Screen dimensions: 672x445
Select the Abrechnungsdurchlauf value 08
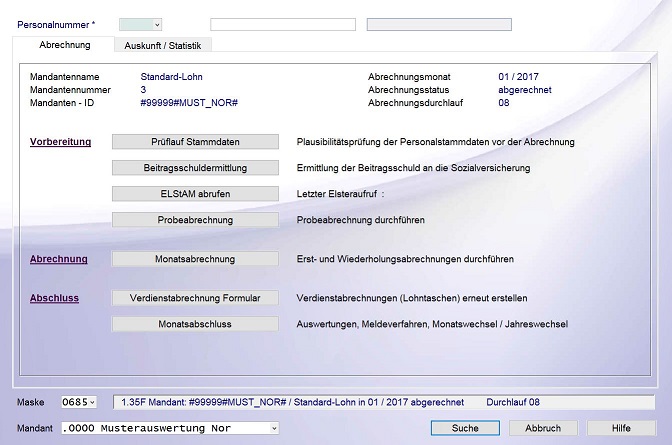point(504,103)
